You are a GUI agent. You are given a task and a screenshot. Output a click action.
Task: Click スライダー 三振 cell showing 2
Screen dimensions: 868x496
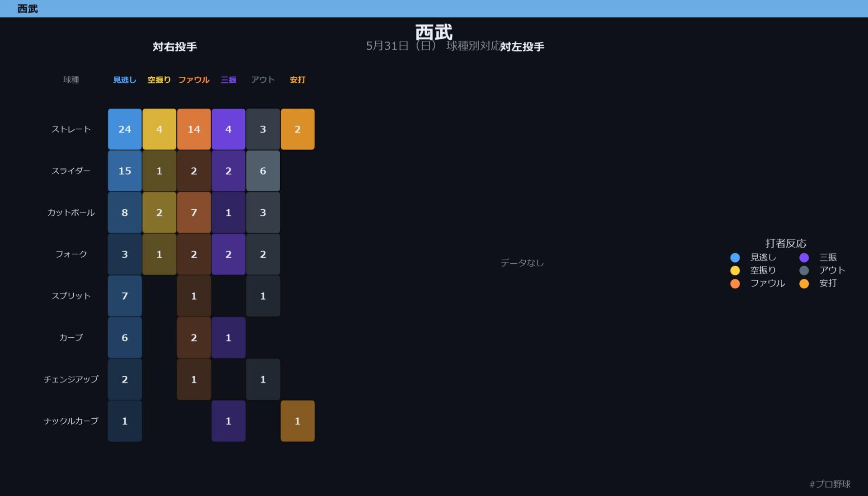228,171
